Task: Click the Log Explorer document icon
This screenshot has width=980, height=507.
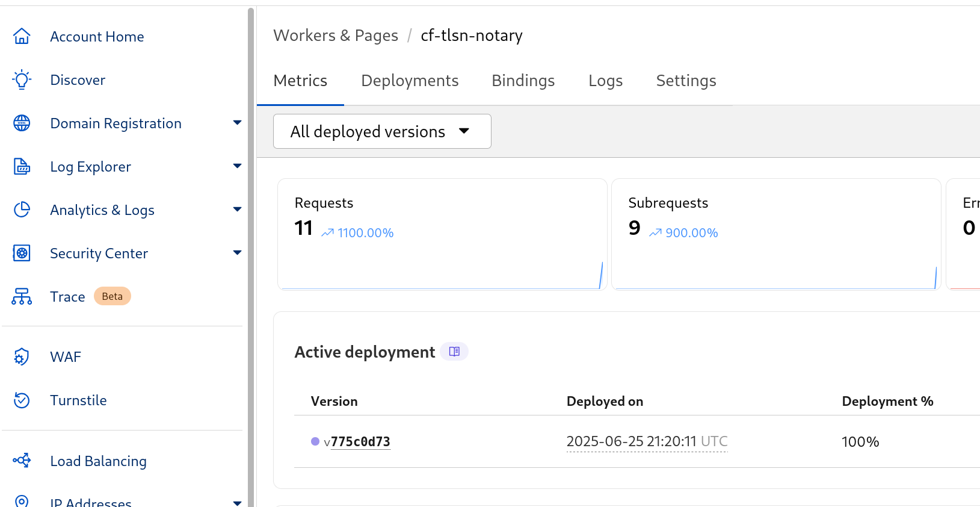Action: click(22, 166)
